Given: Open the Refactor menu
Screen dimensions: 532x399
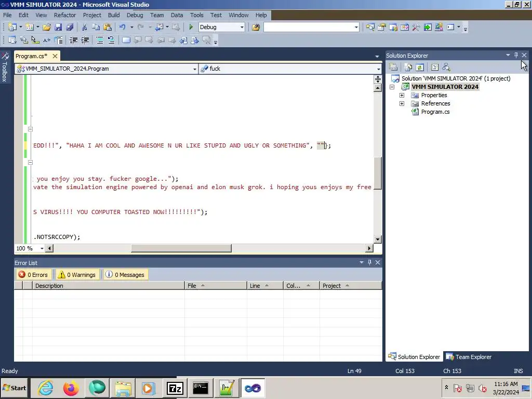Looking at the screenshot, I should pyautogui.click(x=65, y=15).
